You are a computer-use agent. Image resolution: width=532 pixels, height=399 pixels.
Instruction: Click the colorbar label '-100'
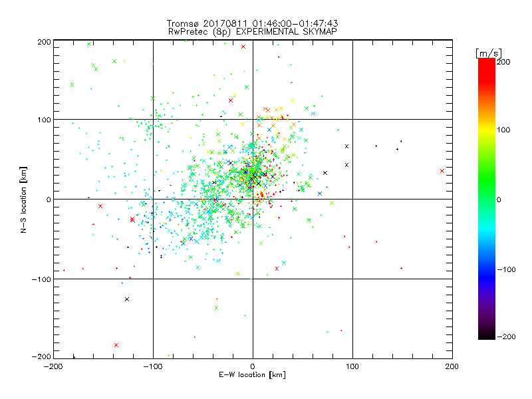coord(506,269)
